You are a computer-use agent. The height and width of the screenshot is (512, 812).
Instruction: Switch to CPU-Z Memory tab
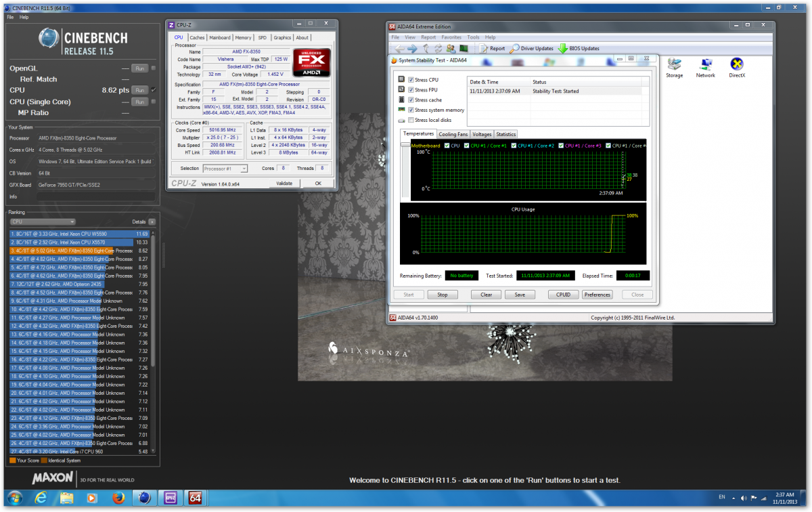(244, 38)
